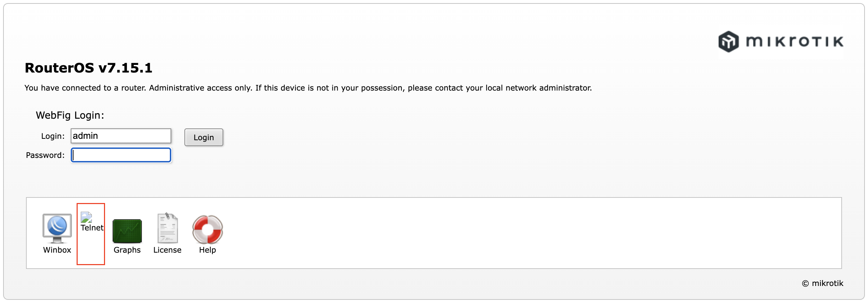This screenshot has height=304, width=868.
Task: Click the RouterOS v7.15.1 heading
Action: point(88,68)
